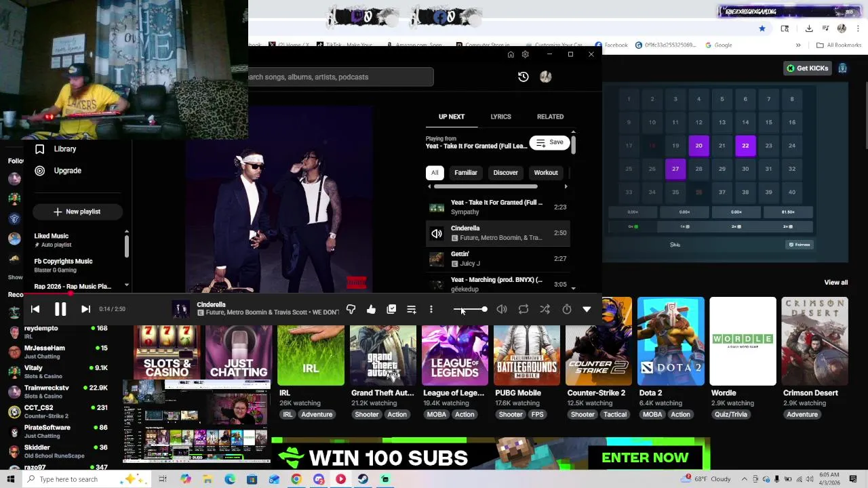Open the sleep timer icon
868x488 pixels.
pyautogui.click(x=567, y=309)
